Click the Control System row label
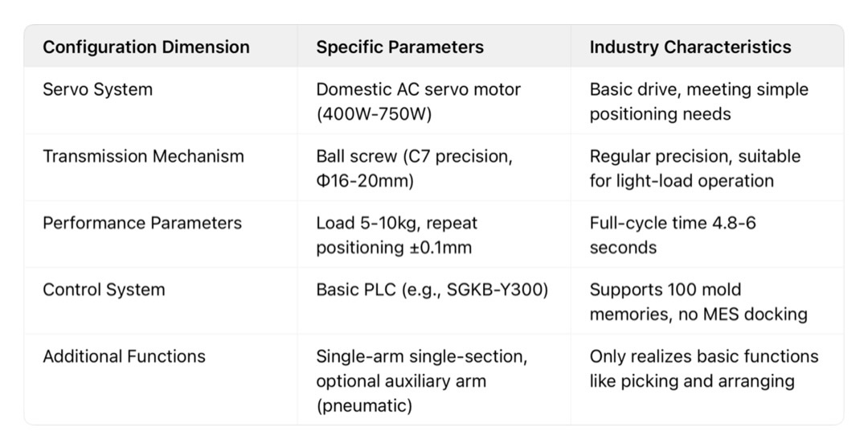The height and width of the screenshot is (448, 868). pos(104,290)
